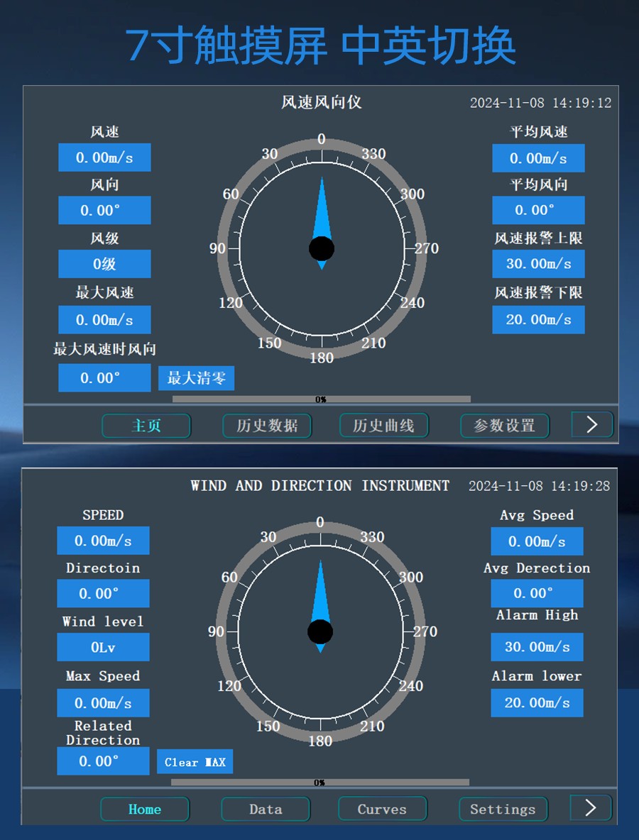Edit the Alarm lower value 20.00m/s

[537, 703]
